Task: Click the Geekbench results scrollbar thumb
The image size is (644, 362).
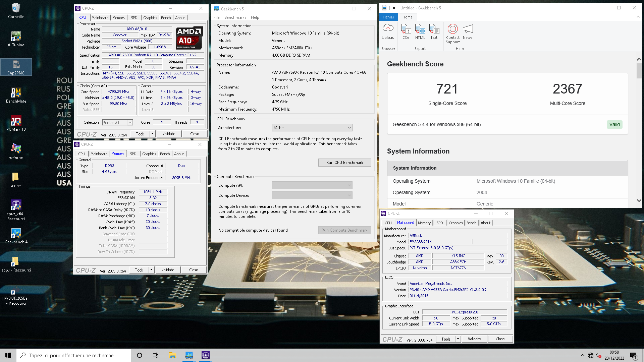Action: pos(639,71)
